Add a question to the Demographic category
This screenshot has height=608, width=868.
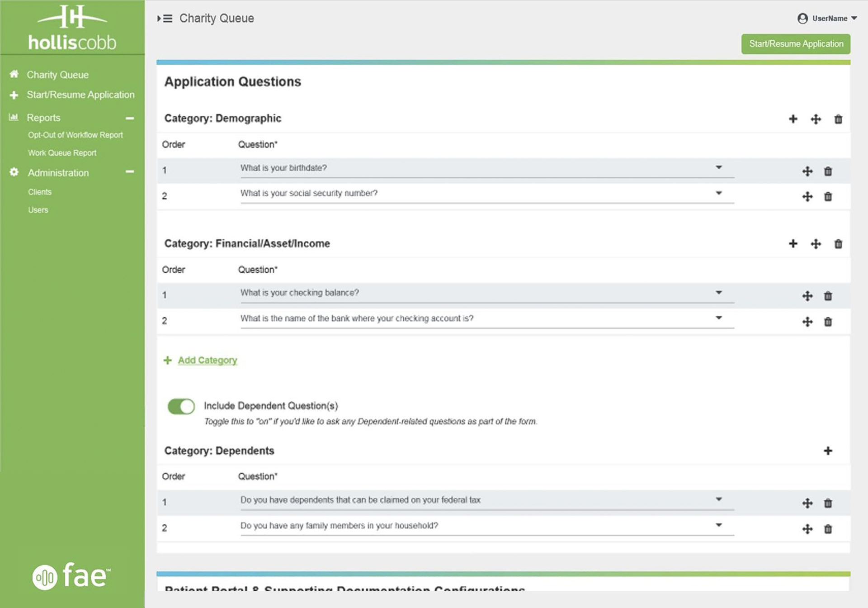click(793, 119)
